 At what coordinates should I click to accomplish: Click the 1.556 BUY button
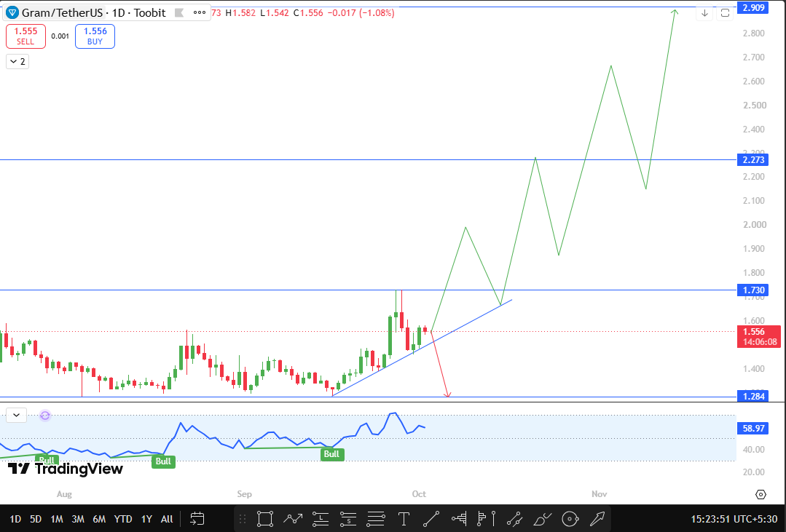95,36
